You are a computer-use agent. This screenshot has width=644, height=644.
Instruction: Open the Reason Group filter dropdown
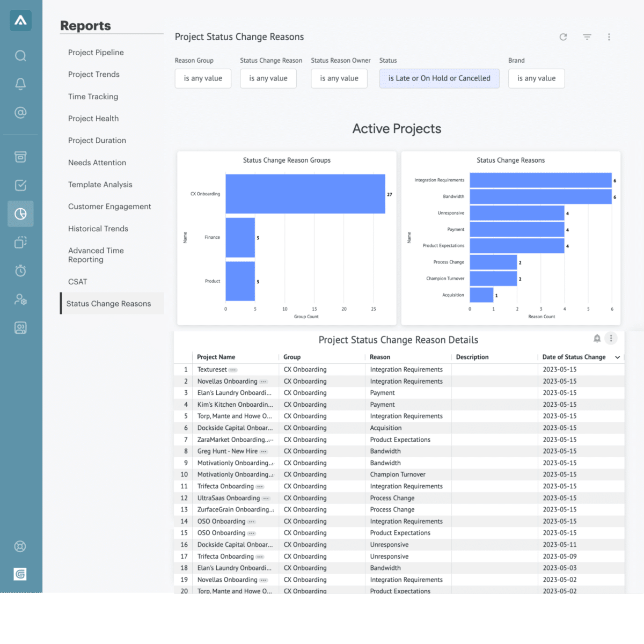(203, 78)
